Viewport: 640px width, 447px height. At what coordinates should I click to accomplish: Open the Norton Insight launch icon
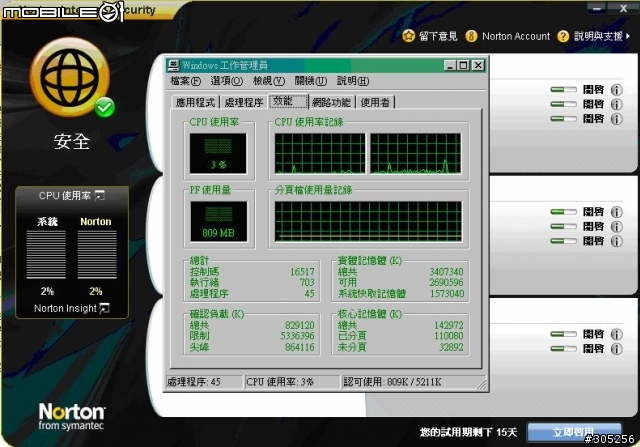pyautogui.click(x=104, y=308)
